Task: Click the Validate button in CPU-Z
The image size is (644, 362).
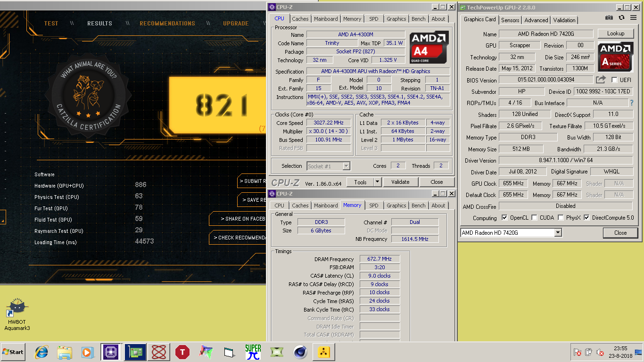Action: (x=400, y=182)
